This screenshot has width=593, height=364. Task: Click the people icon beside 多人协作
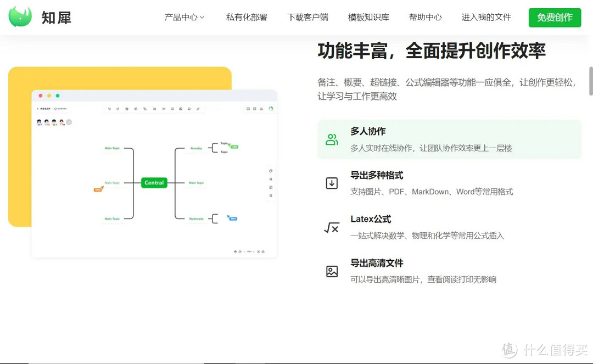pyautogui.click(x=332, y=139)
